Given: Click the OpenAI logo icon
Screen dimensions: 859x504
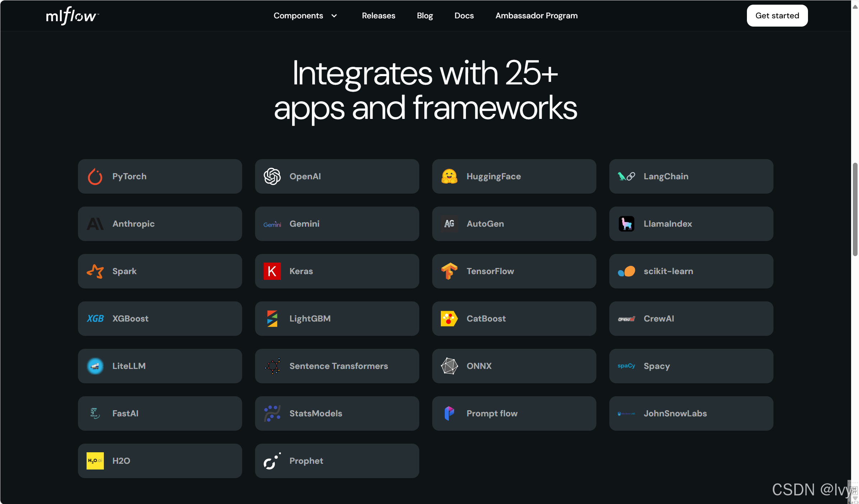Looking at the screenshot, I should [x=272, y=176].
